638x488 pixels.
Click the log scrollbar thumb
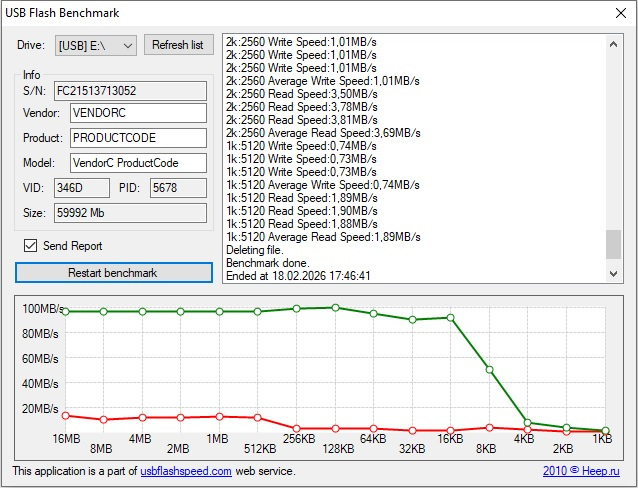614,244
